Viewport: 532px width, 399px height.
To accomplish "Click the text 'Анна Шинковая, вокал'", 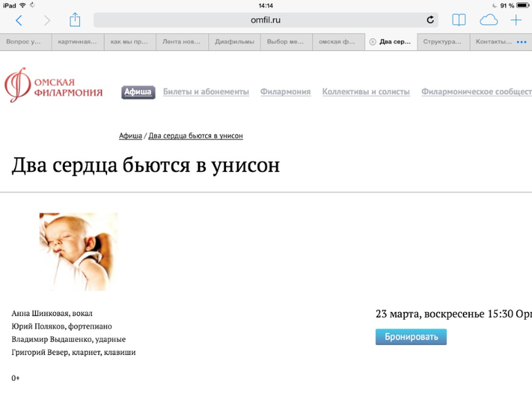I will pyautogui.click(x=52, y=313).
